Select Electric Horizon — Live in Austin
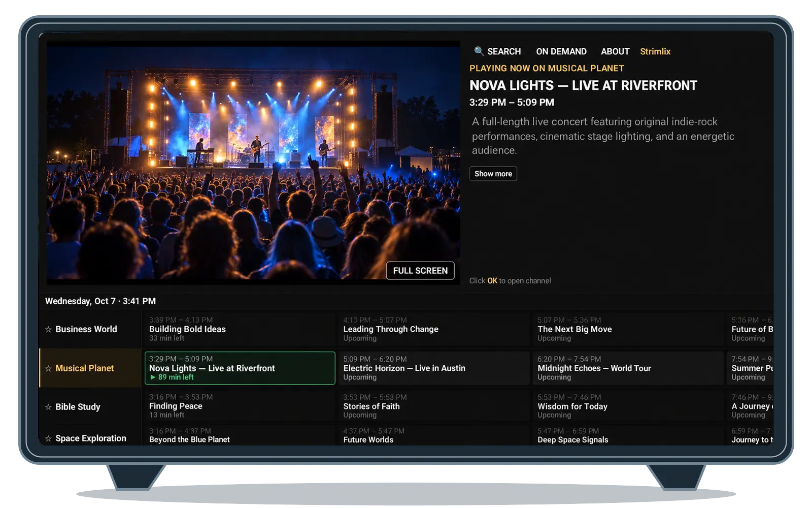Viewport: 812px width, 508px height. (x=434, y=368)
